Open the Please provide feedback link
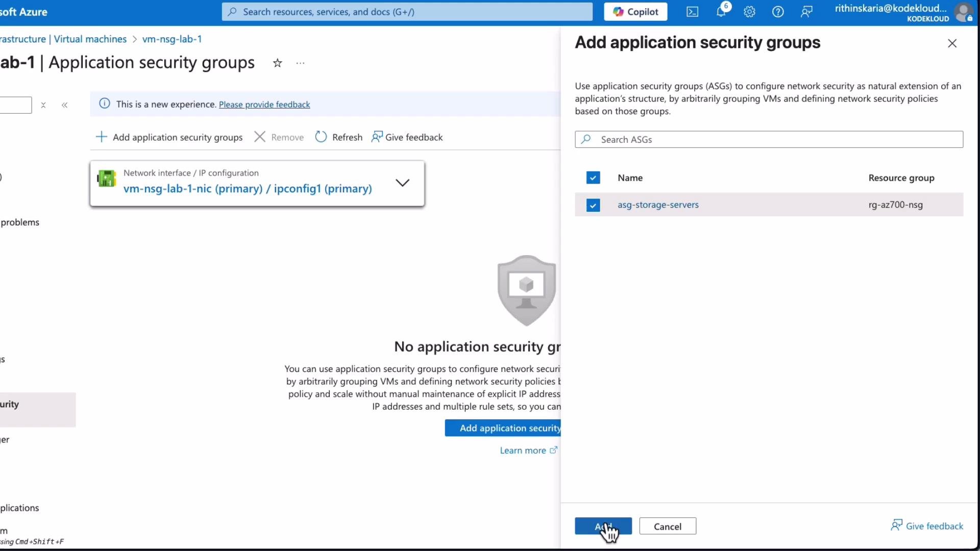980x551 pixels. pyautogui.click(x=264, y=104)
